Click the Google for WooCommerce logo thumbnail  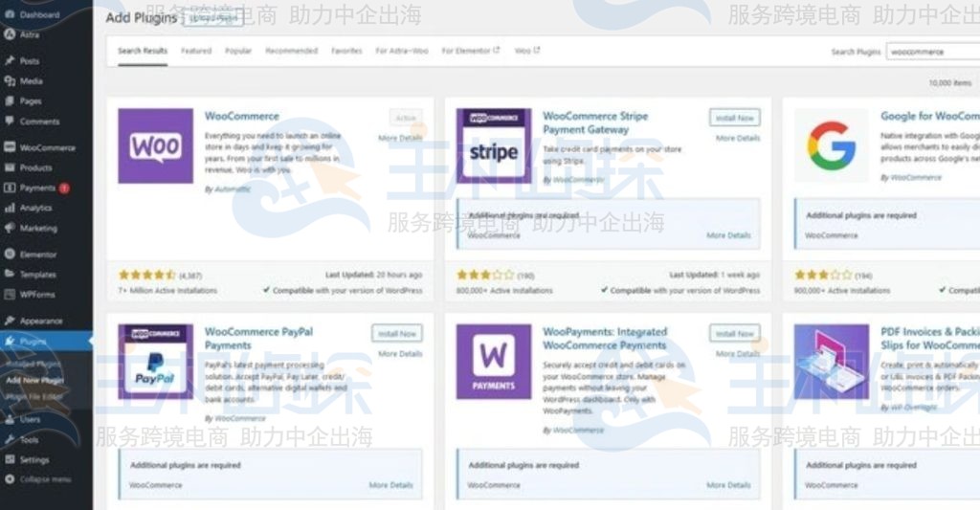[832, 145]
